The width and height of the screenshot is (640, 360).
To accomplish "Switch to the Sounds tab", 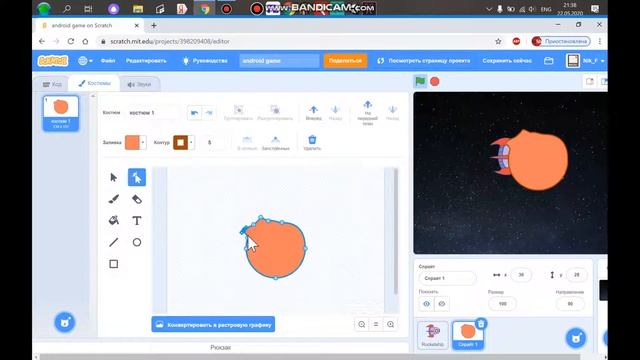I will pyautogui.click(x=139, y=84).
